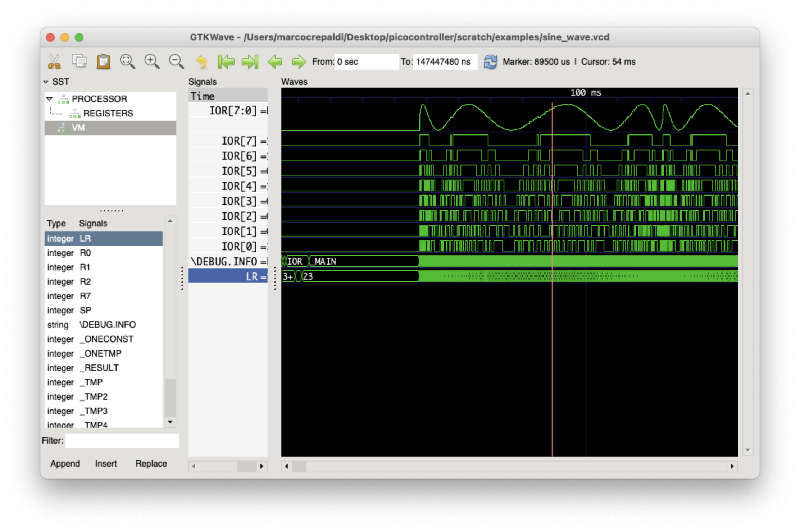
Task: Click the Reload waveform icon
Action: (x=490, y=61)
